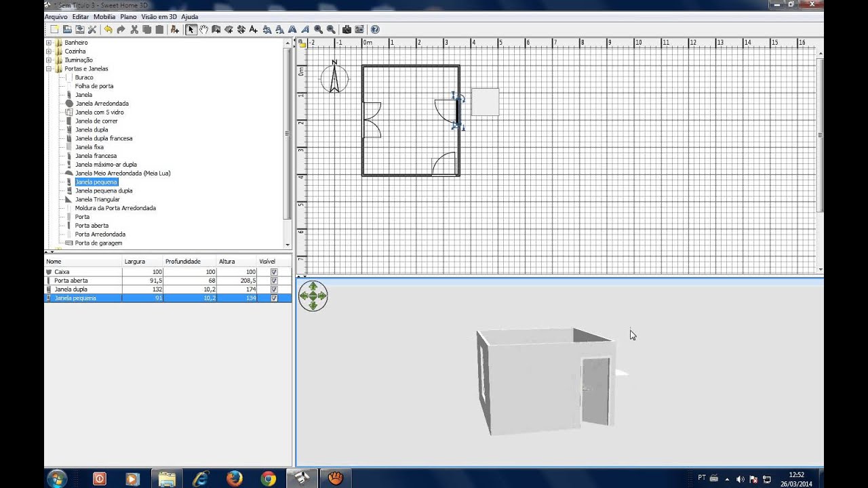The width and height of the screenshot is (868, 488).
Task: Choose the Create rooms tool
Action: pyautogui.click(x=229, y=30)
